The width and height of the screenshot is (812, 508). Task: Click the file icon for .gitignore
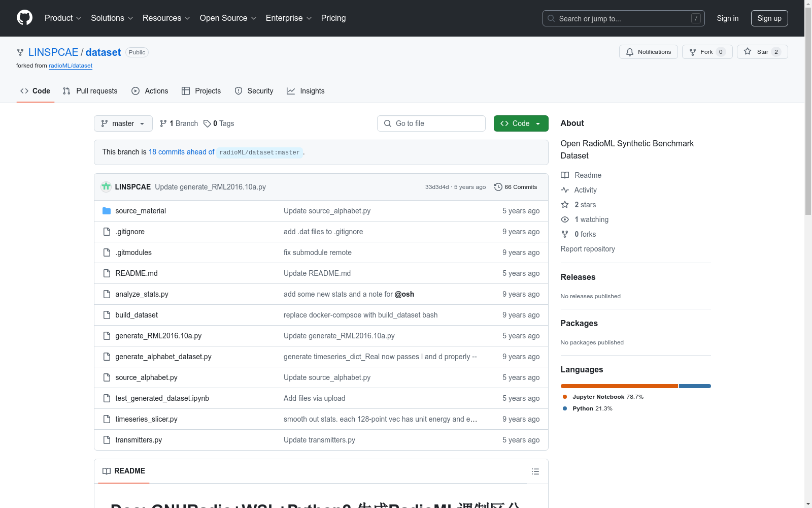click(107, 232)
